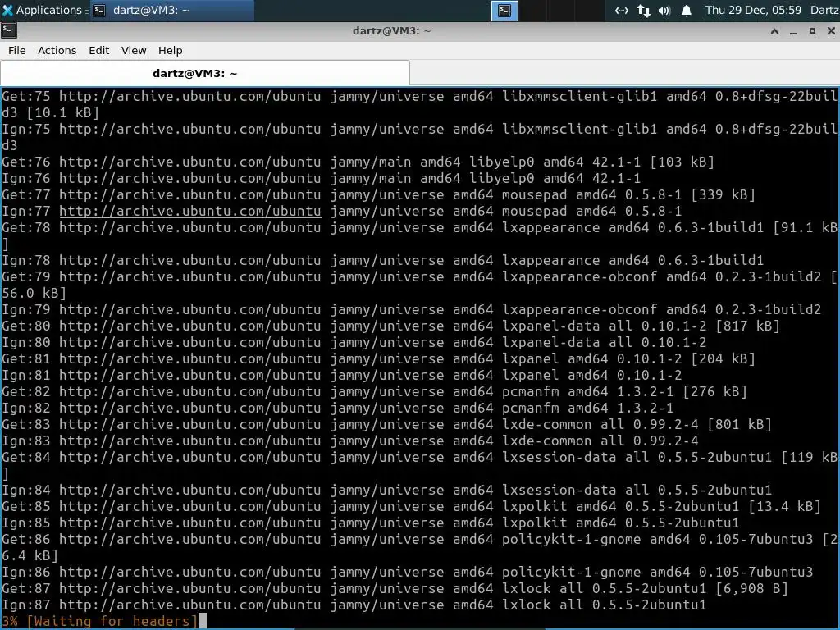Click the up/down arrows network transfer icon
The width and height of the screenshot is (840, 630).
click(x=643, y=11)
